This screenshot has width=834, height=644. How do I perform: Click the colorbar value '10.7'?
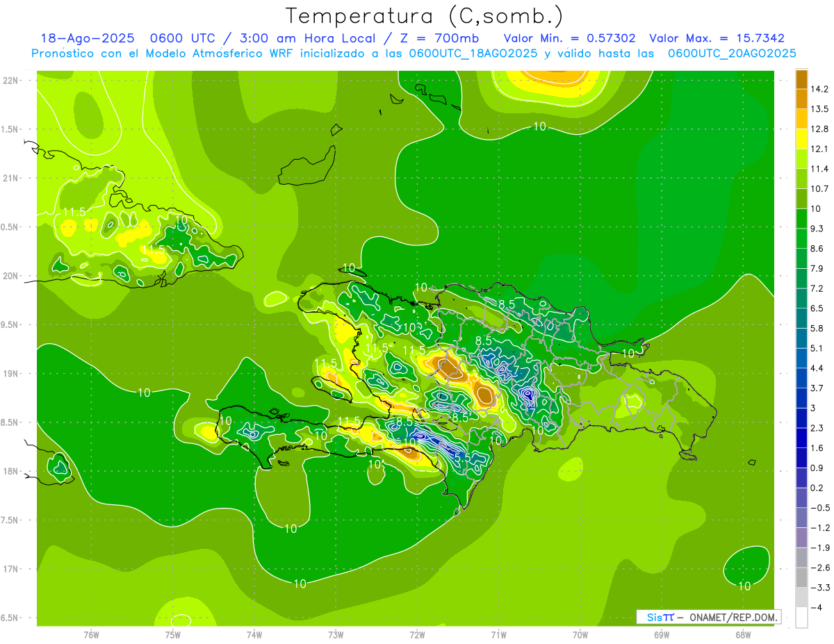tap(820, 188)
